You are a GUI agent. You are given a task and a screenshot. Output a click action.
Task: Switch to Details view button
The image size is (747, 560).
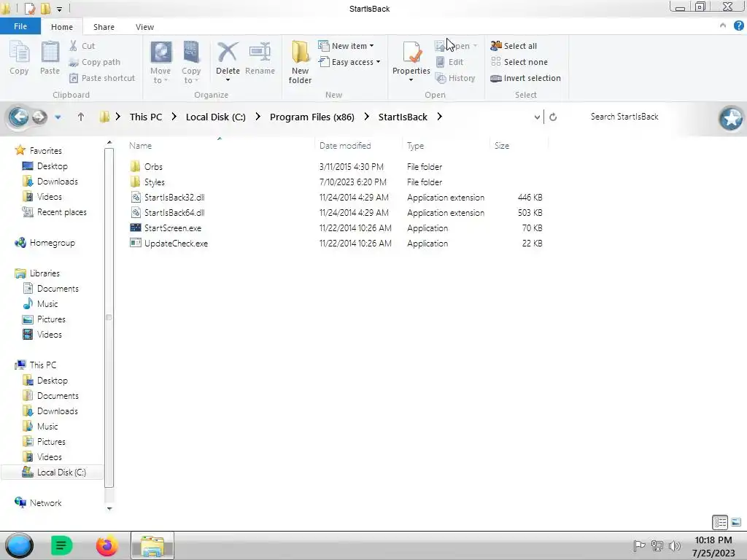[x=720, y=522]
